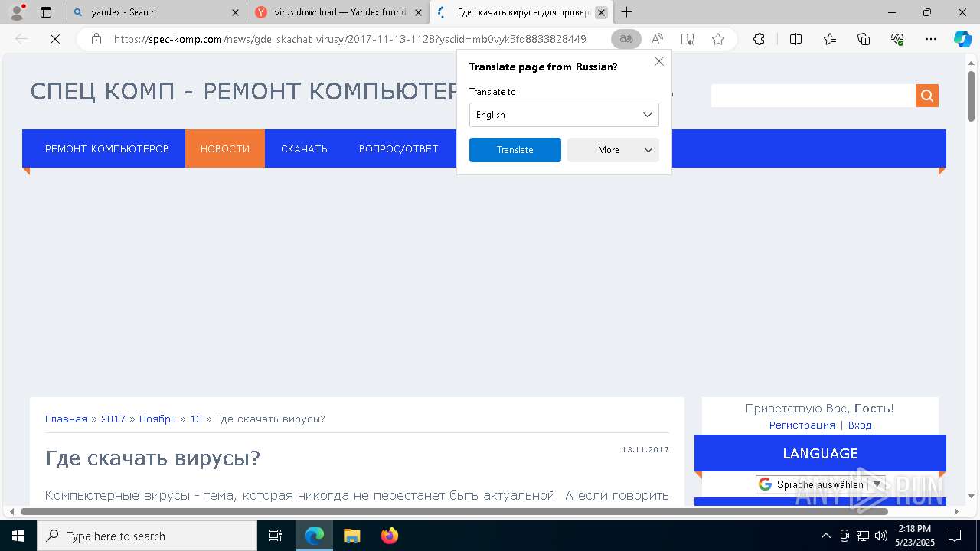Click the site search input field

click(813, 96)
